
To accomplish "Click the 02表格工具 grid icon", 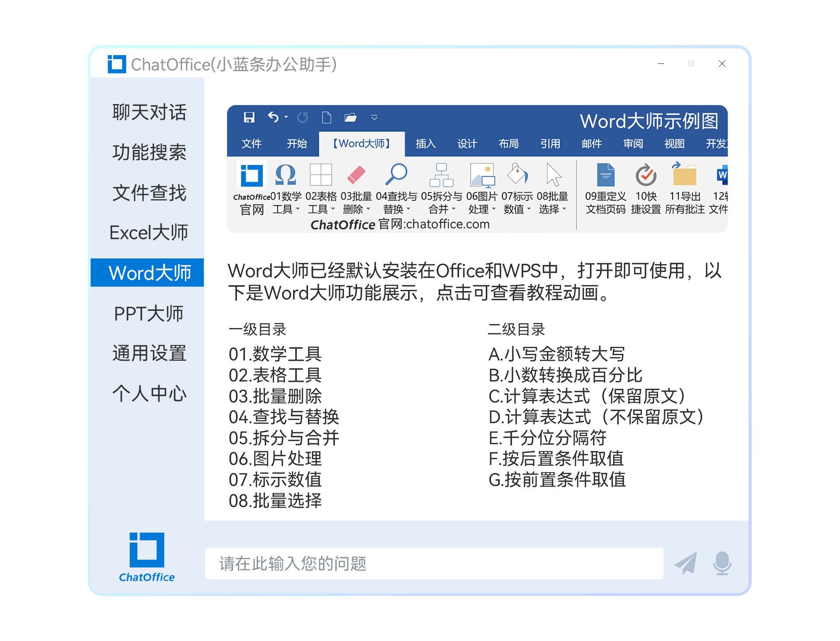I will (321, 175).
